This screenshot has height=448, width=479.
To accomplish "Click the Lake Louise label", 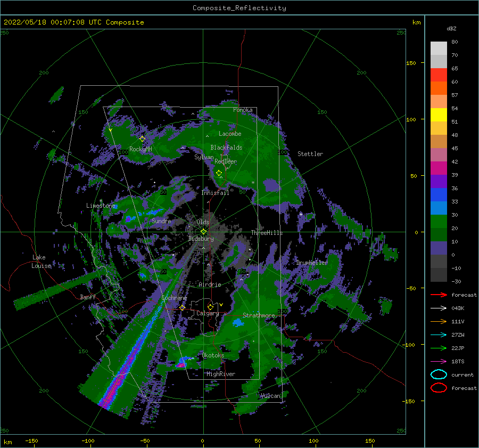I will click(41, 262).
